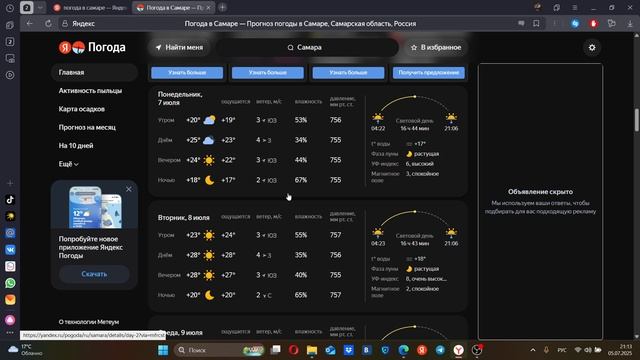
Task: Click Tuesday sunrise time 04:23
Action: tap(378, 244)
